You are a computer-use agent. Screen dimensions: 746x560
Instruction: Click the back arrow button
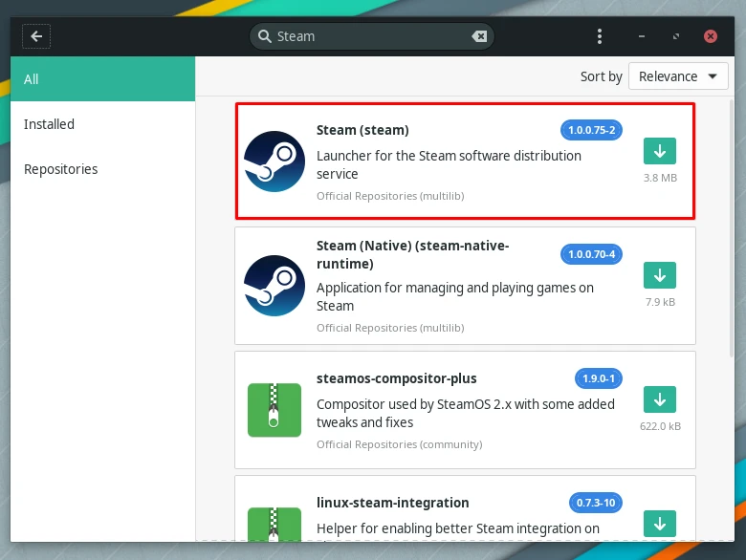pos(36,36)
